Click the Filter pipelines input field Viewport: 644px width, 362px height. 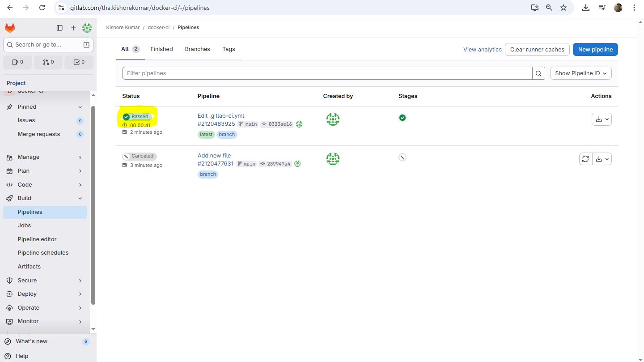tap(326, 73)
